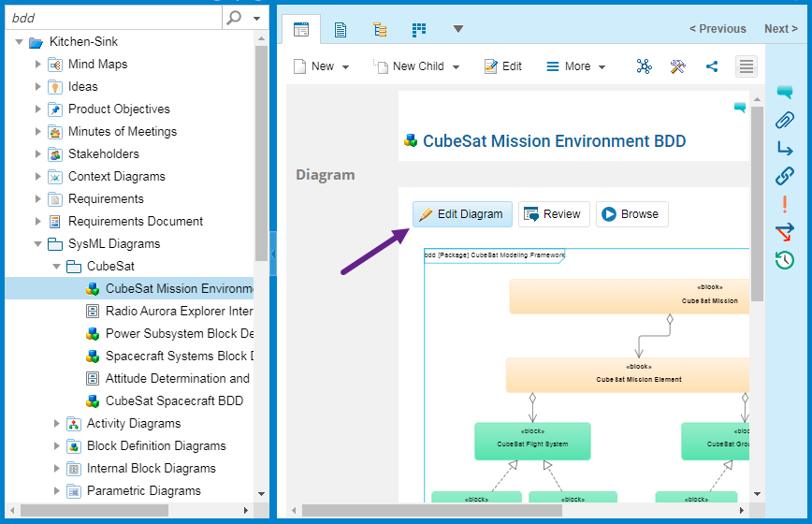
Task: Select the Ideas tree item
Action: [x=83, y=86]
